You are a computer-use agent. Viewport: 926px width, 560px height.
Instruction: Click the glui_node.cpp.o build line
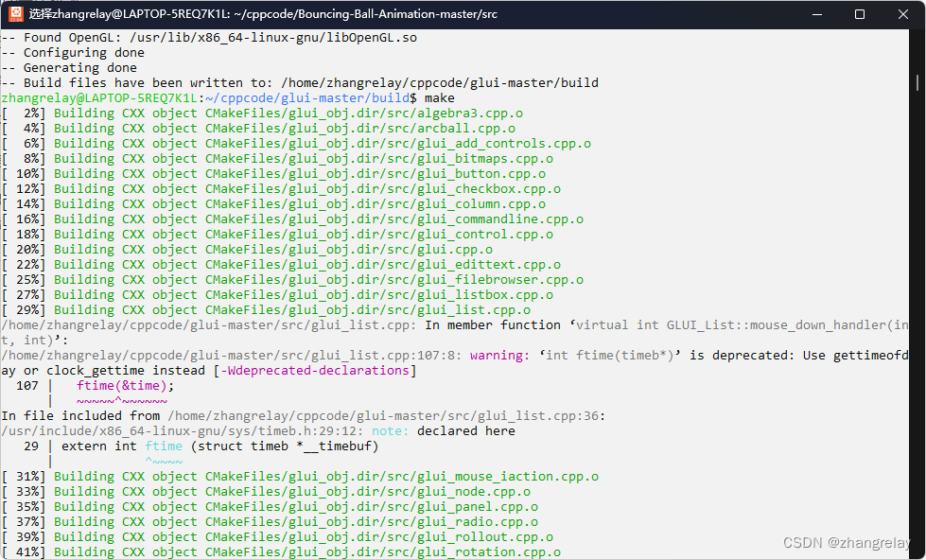(266, 492)
